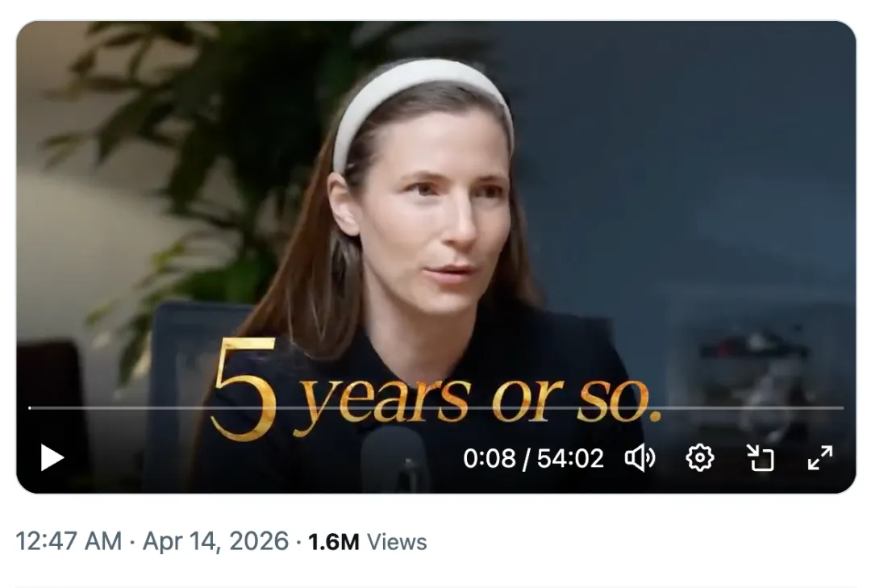This screenshot has width=871, height=588.
Task: Click the Apr 14, 2026 date
Action: 215,541
